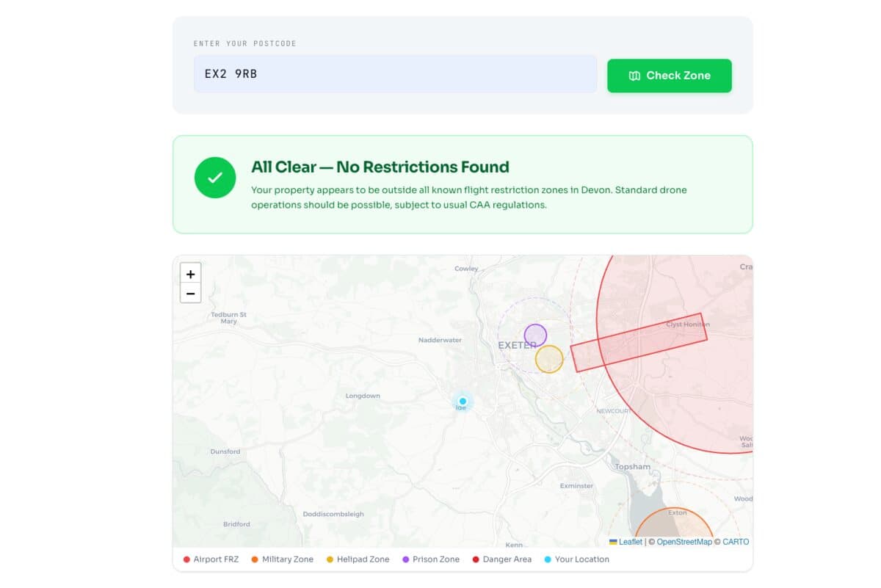The width and height of the screenshot is (881, 588).
Task: Click the green checkmark success icon
Action: coord(214,177)
